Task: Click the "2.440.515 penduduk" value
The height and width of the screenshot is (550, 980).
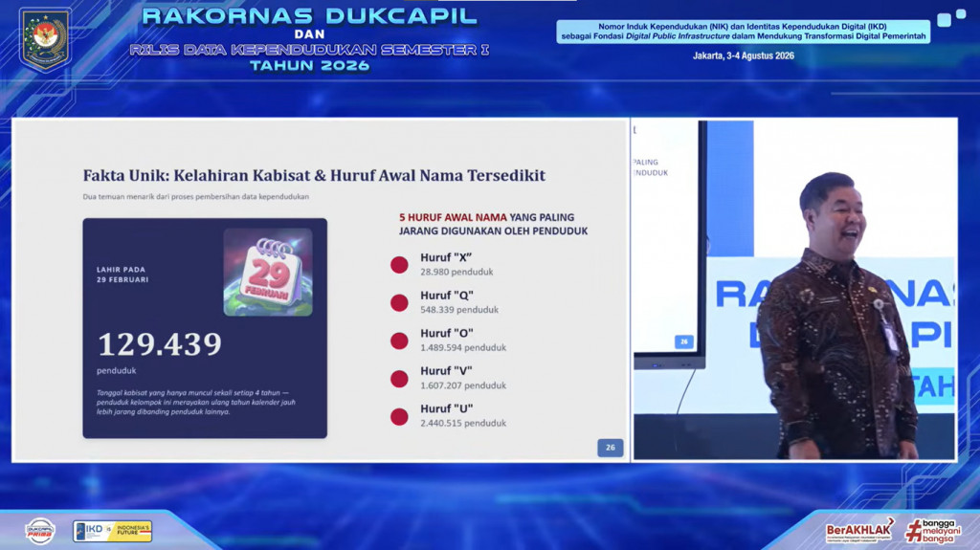Action: pos(463,423)
